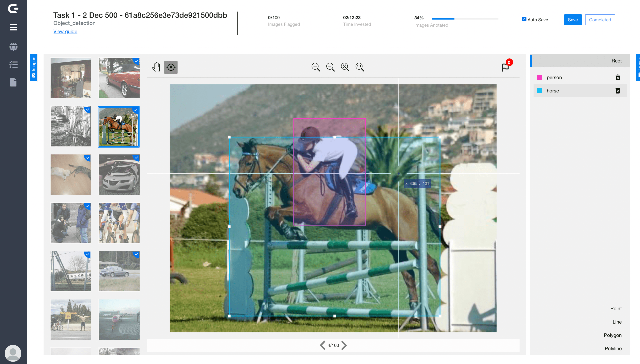
Task: Toggle the Auto Save checkbox
Action: tap(524, 19)
